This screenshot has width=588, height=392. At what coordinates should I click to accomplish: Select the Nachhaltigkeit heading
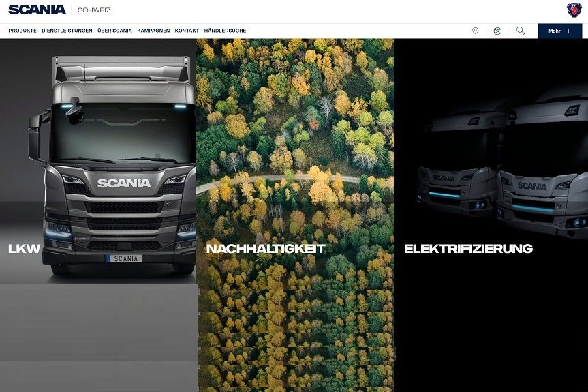[x=265, y=249]
